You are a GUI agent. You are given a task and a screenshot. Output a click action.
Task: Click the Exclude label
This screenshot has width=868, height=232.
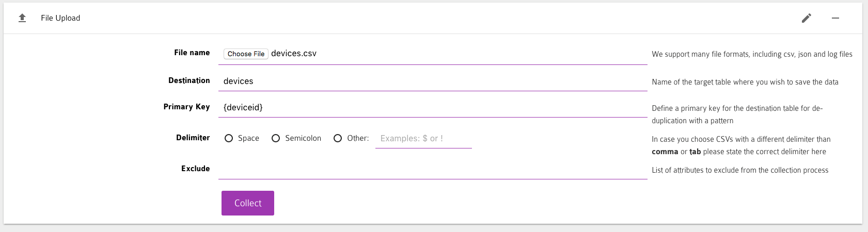195,169
